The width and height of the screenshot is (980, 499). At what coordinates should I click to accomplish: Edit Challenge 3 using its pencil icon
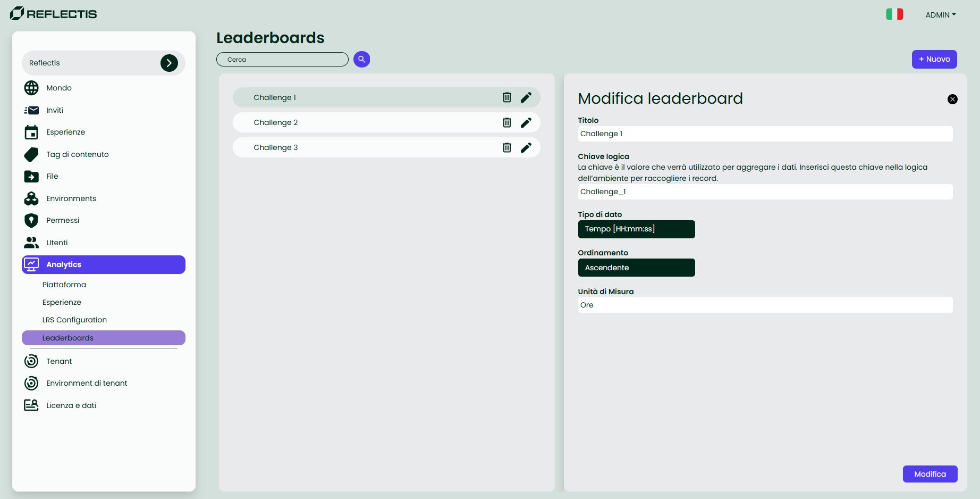(x=526, y=147)
